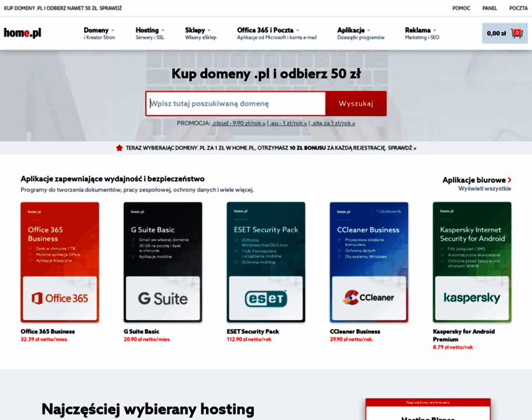532x420 pixels.
Task: Click the CCleaner Business title below card
Action: pyautogui.click(x=355, y=332)
